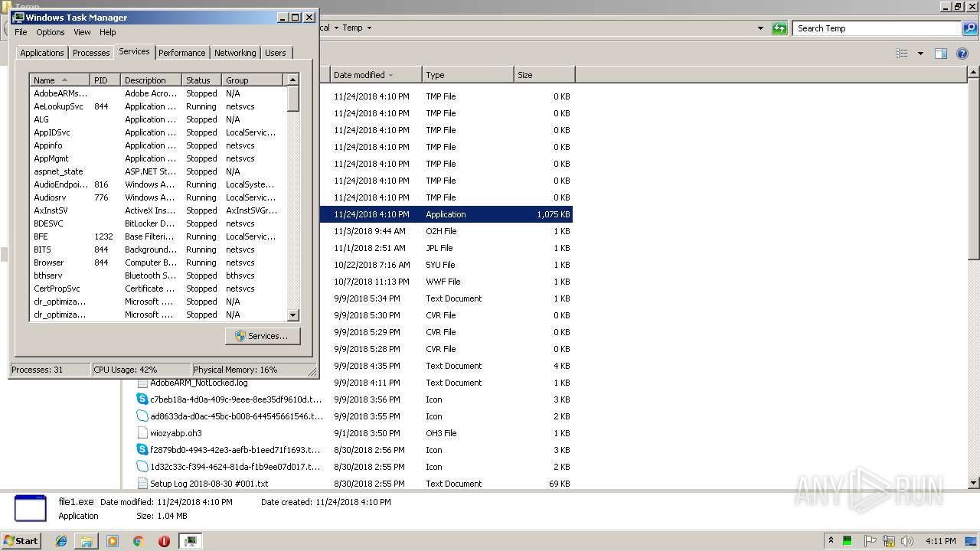Screen dimensions: 980x551
Task: Open Task Manager File menu
Action: (x=21, y=32)
